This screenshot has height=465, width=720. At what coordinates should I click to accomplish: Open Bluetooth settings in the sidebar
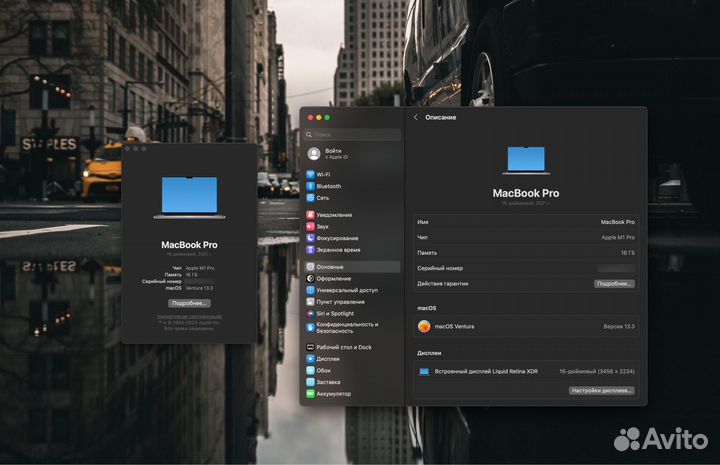328,186
